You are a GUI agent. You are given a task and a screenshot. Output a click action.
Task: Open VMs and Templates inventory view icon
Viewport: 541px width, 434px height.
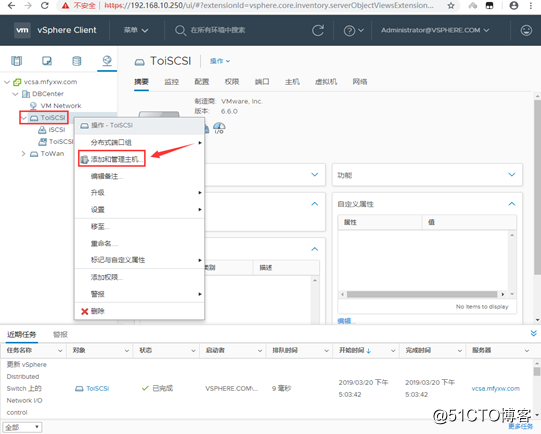pyautogui.click(x=47, y=61)
